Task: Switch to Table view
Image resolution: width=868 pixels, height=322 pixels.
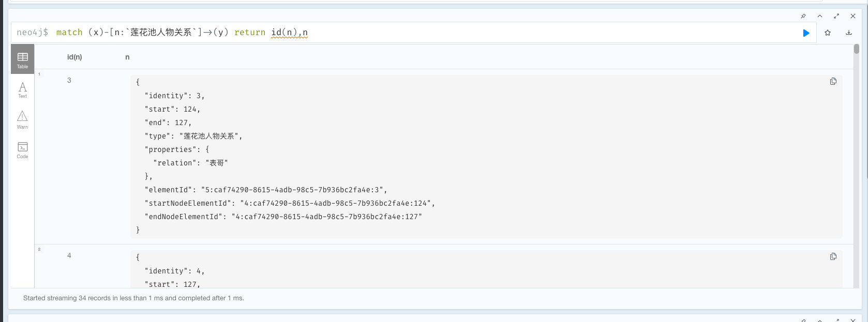Action: click(x=23, y=59)
